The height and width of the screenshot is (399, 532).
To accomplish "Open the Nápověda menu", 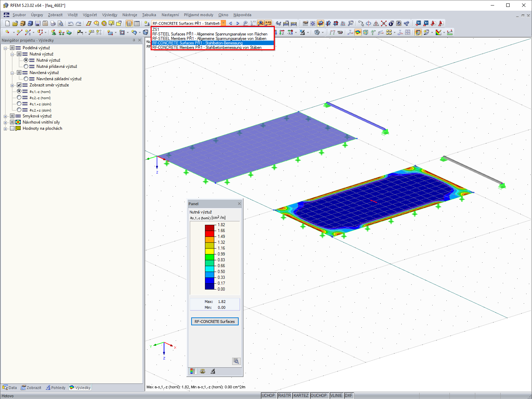I will [x=242, y=15].
